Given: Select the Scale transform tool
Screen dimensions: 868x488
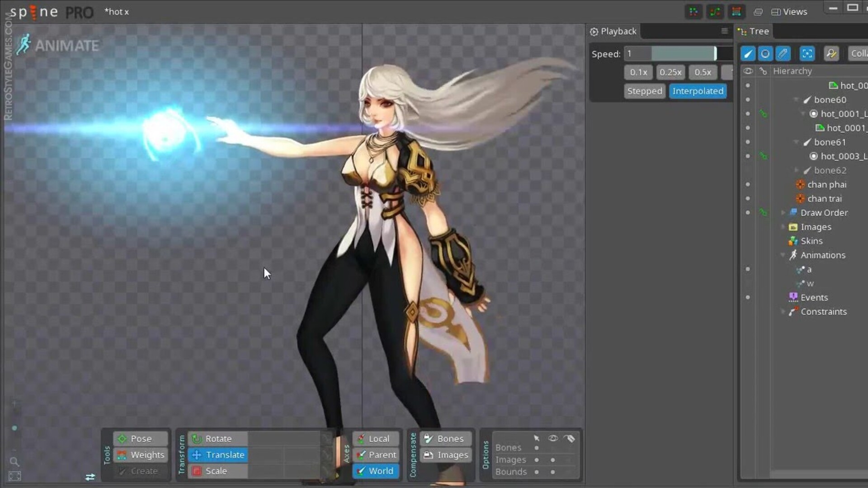Looking at the screenshot, I should tap(216, 471).
